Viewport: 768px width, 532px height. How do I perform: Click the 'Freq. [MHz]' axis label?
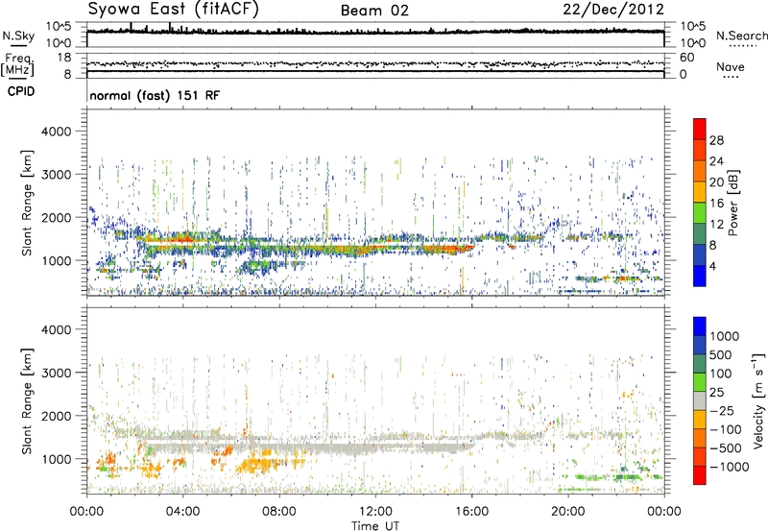(17, 65)
